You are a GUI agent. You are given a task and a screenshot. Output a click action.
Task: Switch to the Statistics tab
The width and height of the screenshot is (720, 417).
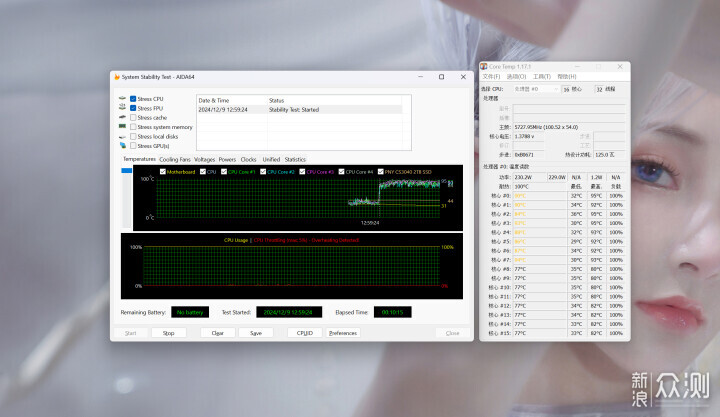point(295,159)
